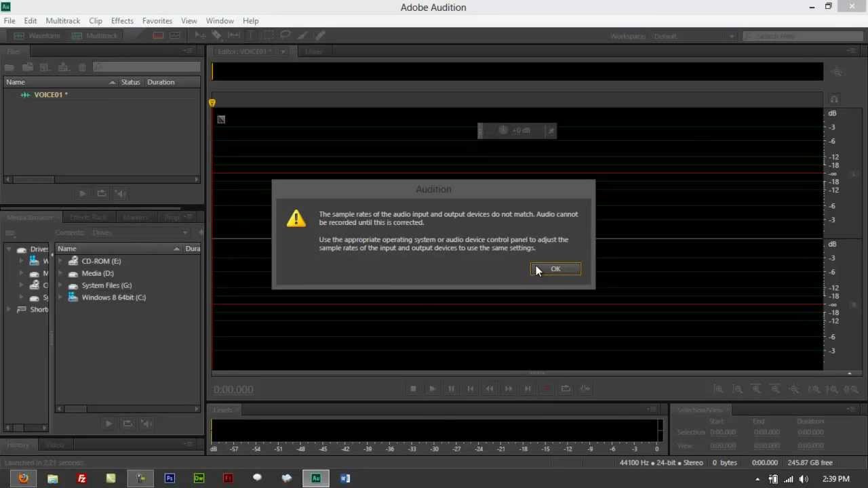Viewport: 868px width, 488px height.
Task: Select the Marquee Selection tool
Action: tap(269, 36)
